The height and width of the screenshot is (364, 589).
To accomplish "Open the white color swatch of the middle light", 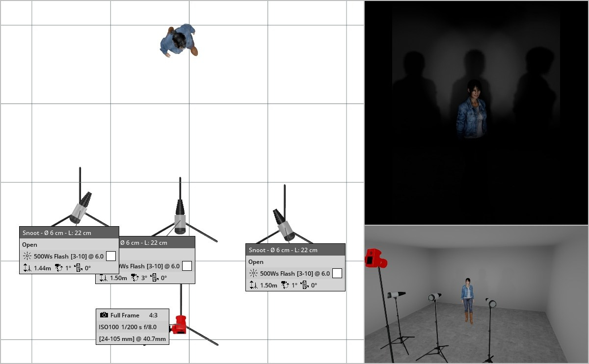I will coord(187,266).
